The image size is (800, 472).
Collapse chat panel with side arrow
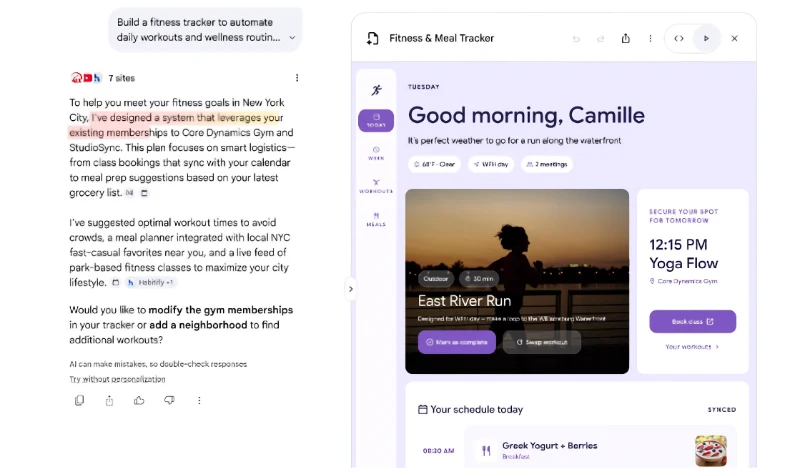(x=351, y=289)
